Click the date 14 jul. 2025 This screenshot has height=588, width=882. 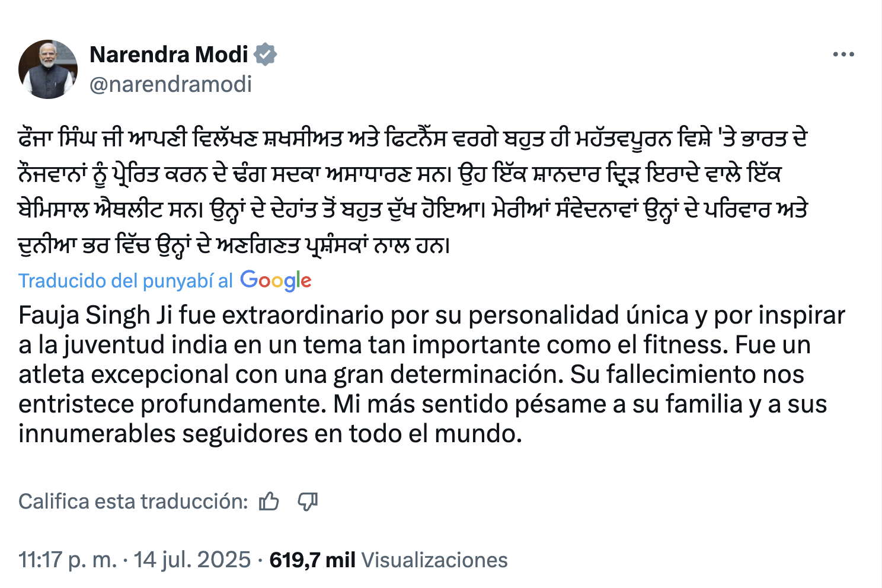tap(192, 560)
